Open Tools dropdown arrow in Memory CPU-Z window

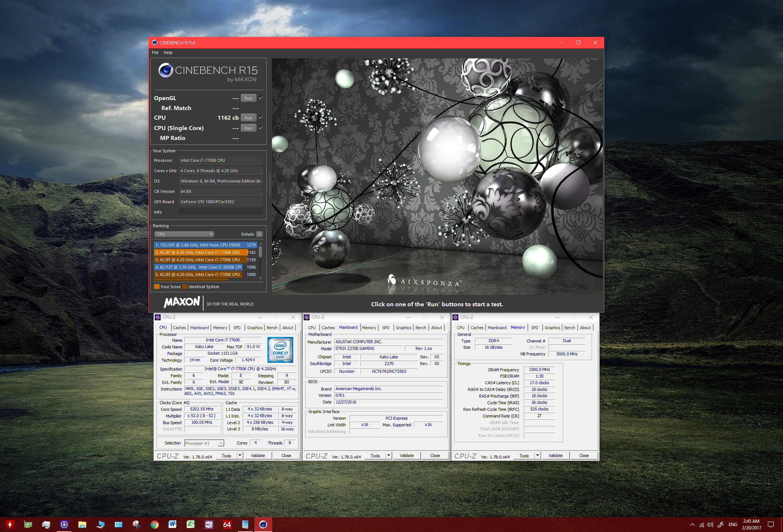point(537,456)
